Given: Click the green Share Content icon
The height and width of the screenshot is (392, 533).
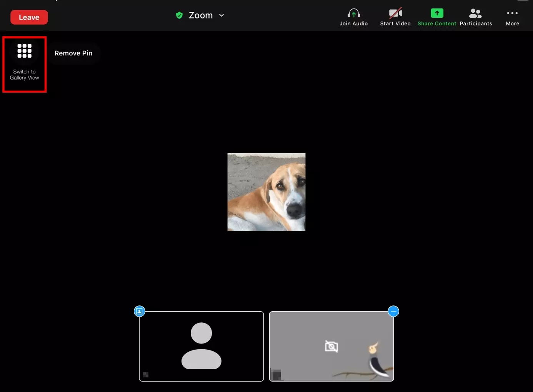Looking at the screenshot, I should tap(436, 13).
